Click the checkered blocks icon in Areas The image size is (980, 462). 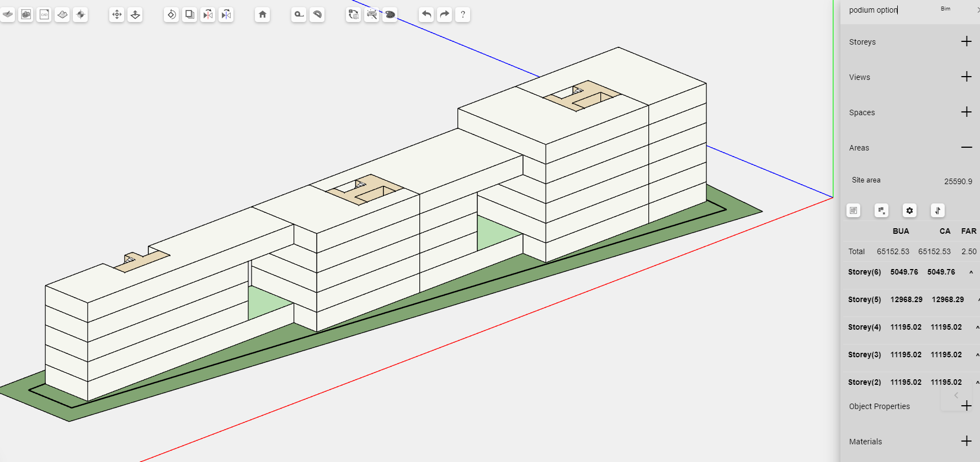click(x=882, y=210)
